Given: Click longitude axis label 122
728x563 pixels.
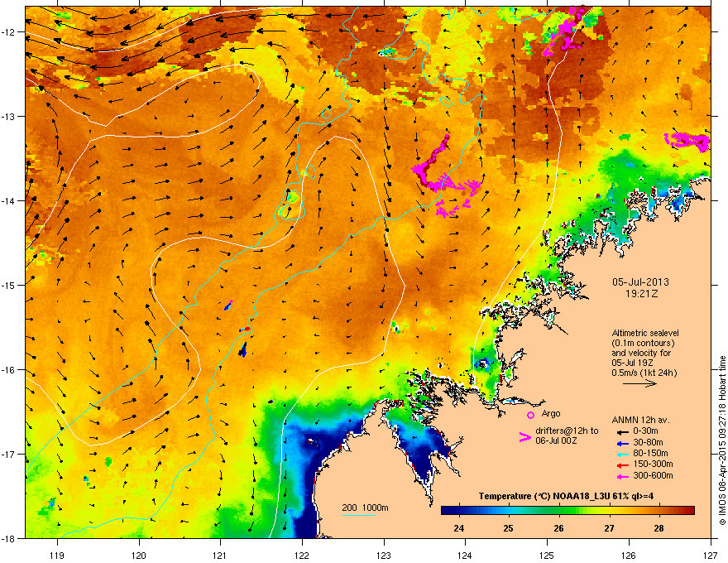Looking at the screenshot, I should click(302, 555).
